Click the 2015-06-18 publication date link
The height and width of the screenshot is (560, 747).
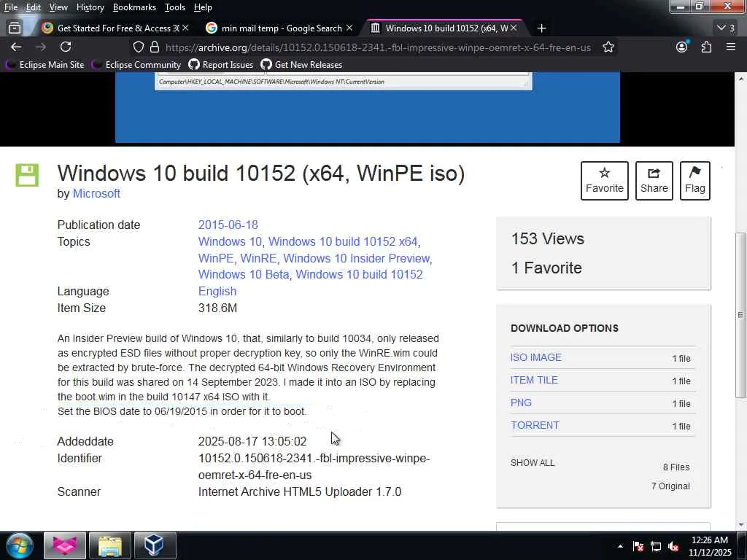click(x=228, y=225)
